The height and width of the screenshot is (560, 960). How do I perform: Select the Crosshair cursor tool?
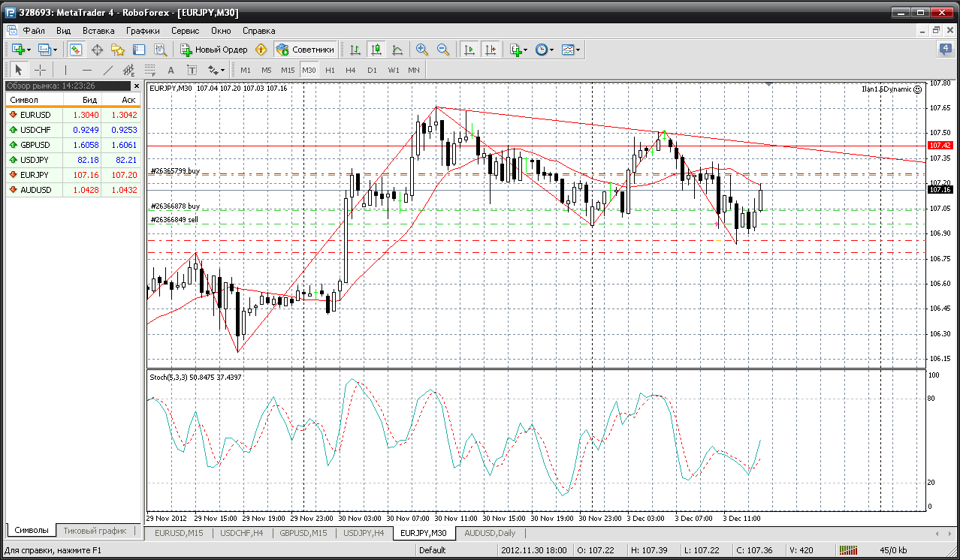(41, 70)
